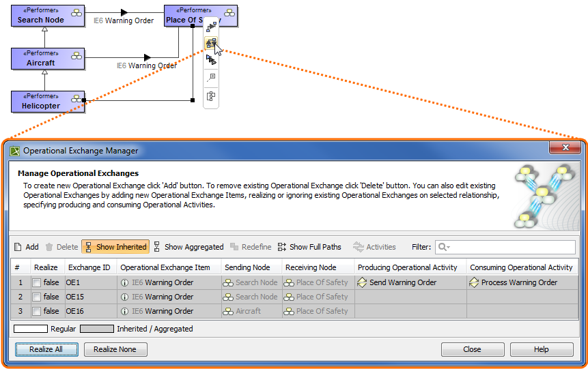Viewport: 588px width, 369px height.
Task: Click 'IE6 Warning Order' label near Aircraft connector
Action: pyautogui.click(x=147, y=65)
